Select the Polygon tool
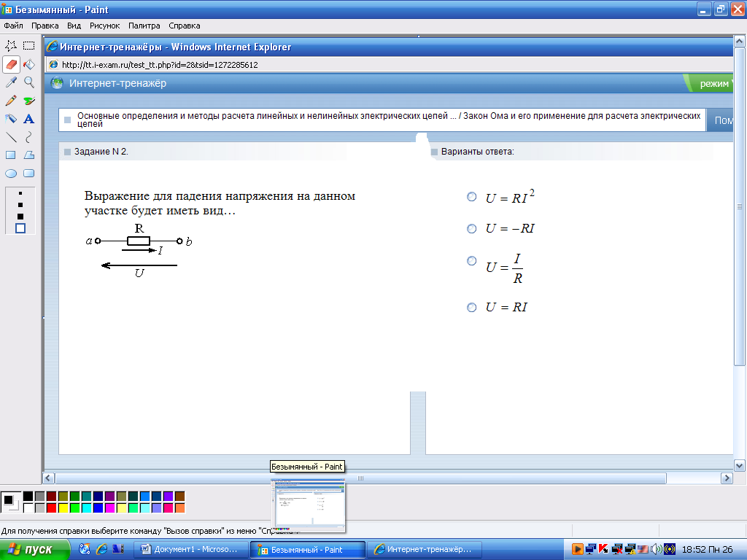This screenshot has height=560, width=747. click(x=29, y=155)
